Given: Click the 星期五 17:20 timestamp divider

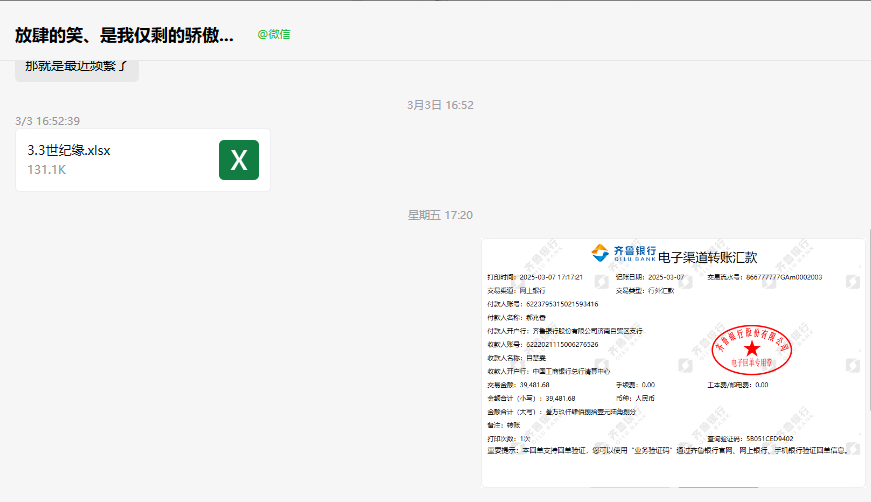Looking at the screenshot, I should 440,215.
